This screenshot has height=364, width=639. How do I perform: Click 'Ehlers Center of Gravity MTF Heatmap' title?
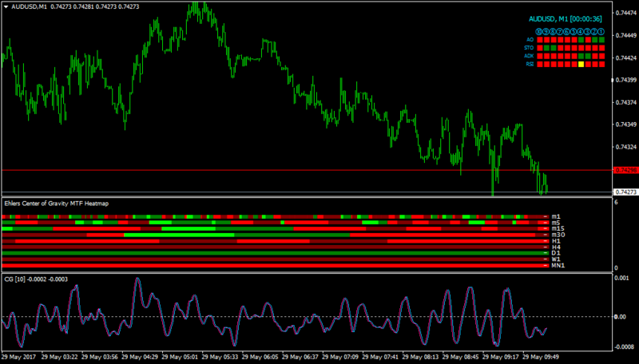(56, 204)
